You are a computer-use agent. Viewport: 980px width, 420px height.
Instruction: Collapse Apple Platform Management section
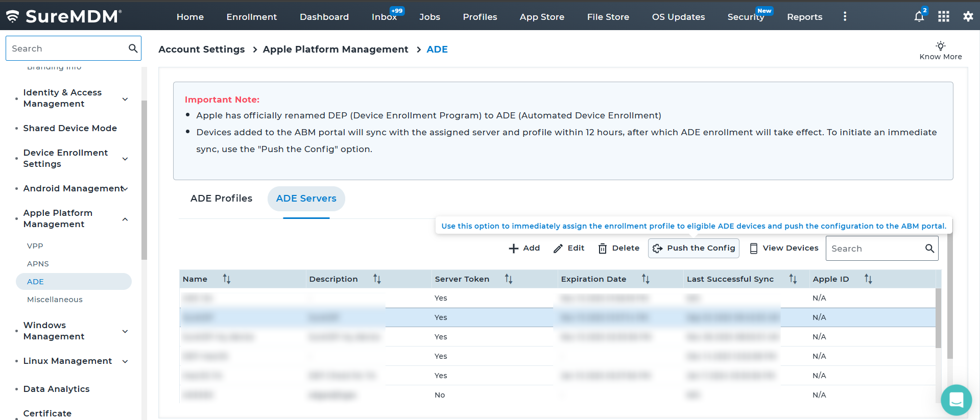pyautogui.click(x=125, y=219)
